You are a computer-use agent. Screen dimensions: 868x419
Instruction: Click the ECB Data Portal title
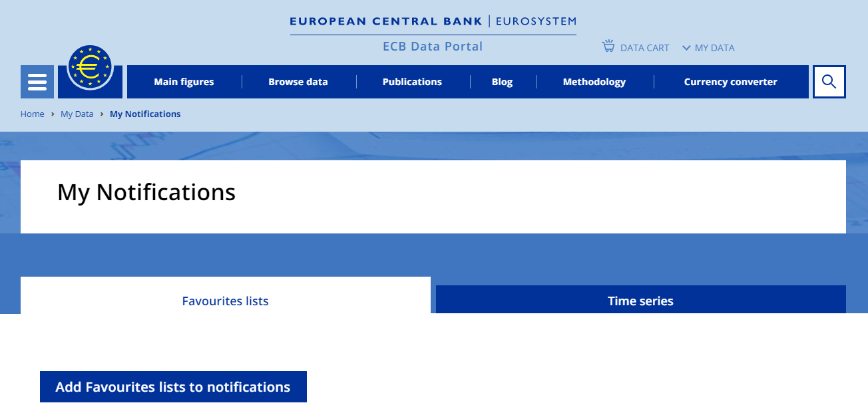click(x=433, y=46)
